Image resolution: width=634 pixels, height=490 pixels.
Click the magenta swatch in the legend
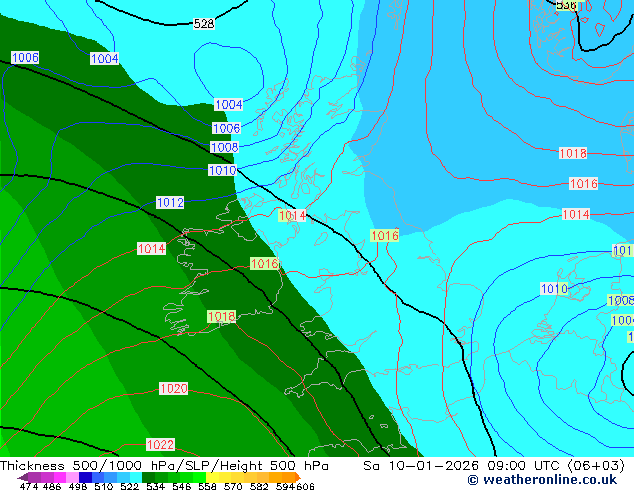pyautogui.click(x=60, y=477)
